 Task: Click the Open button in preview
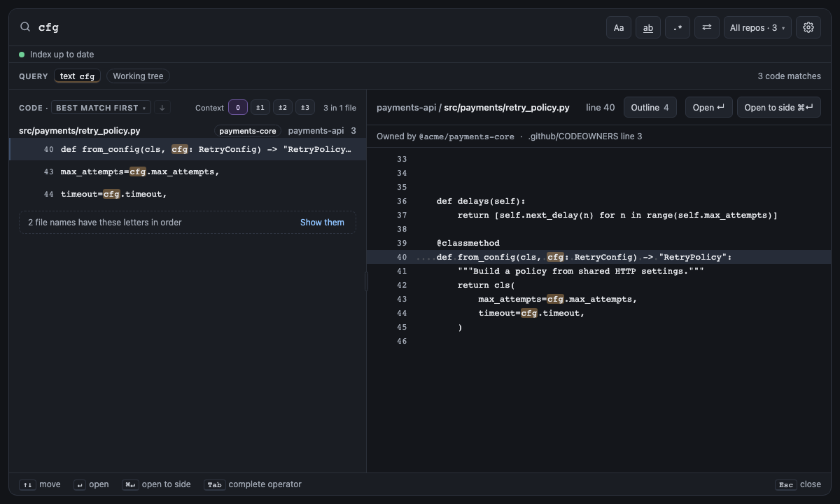coord(709,107)
